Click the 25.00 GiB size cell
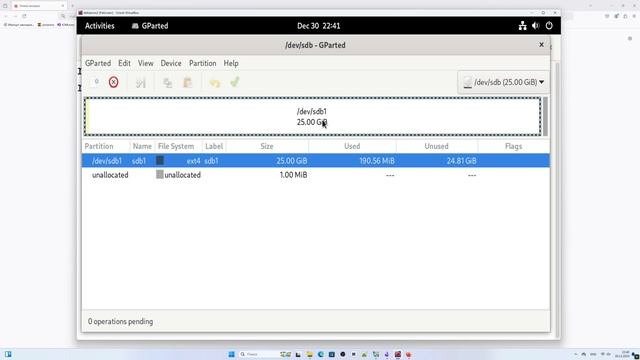The width and height of the screenshot is (640, 360). point(291,161)
